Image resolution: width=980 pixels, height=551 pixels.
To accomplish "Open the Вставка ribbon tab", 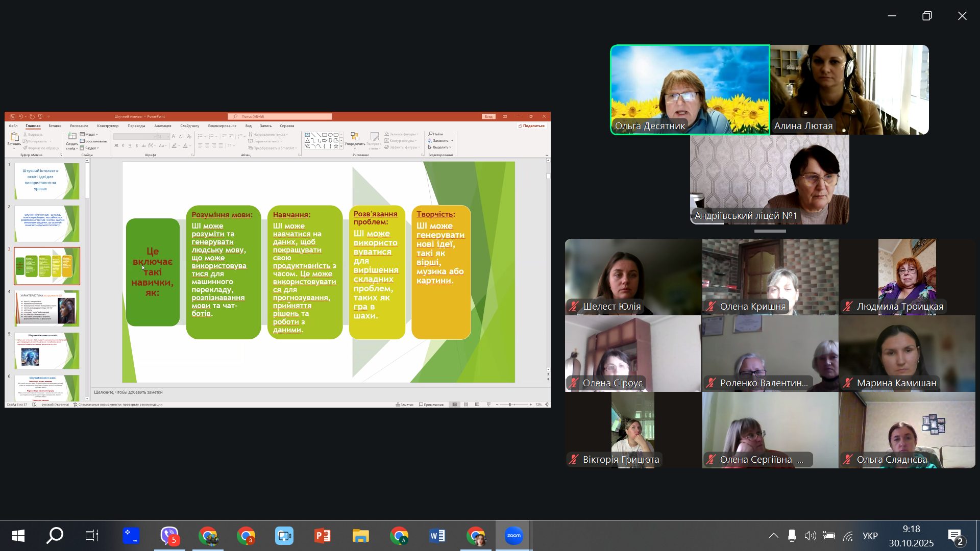I will [55, 126].
